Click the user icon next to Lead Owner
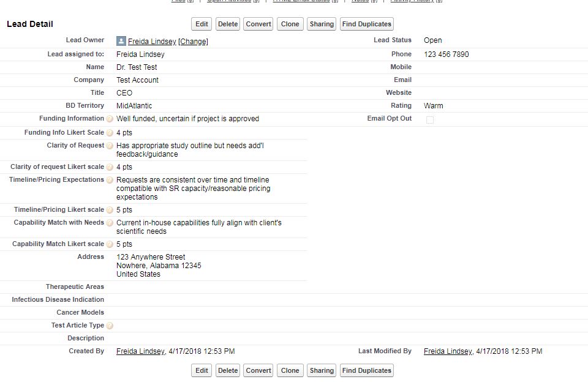Image resolution: width=588 pixels, height=382 pixels. click(x=120, y=40)
